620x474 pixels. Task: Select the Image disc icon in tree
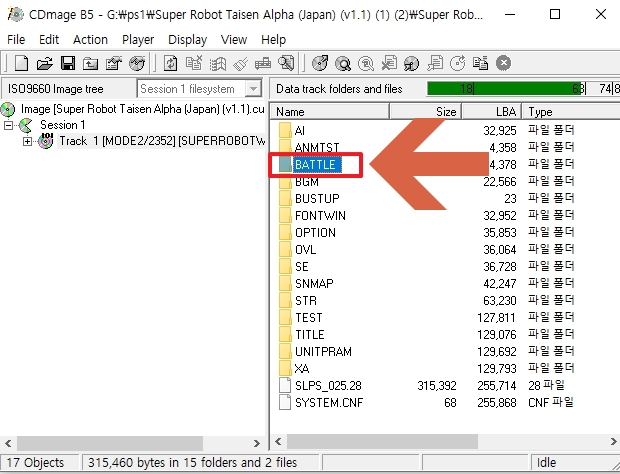[x=8, y=109]
